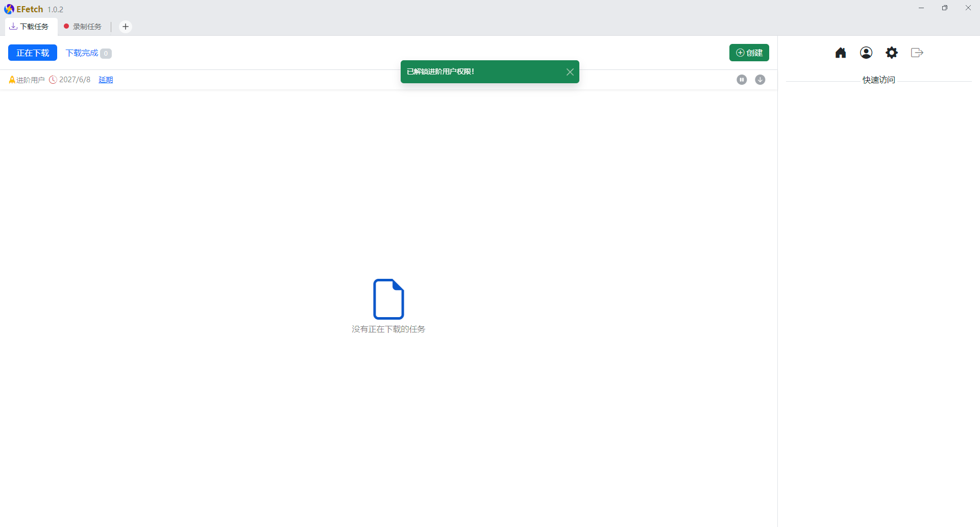The image size is (980, 527).
Task: Switch to 录制任务 tab
Action: (x=83, y=27)
